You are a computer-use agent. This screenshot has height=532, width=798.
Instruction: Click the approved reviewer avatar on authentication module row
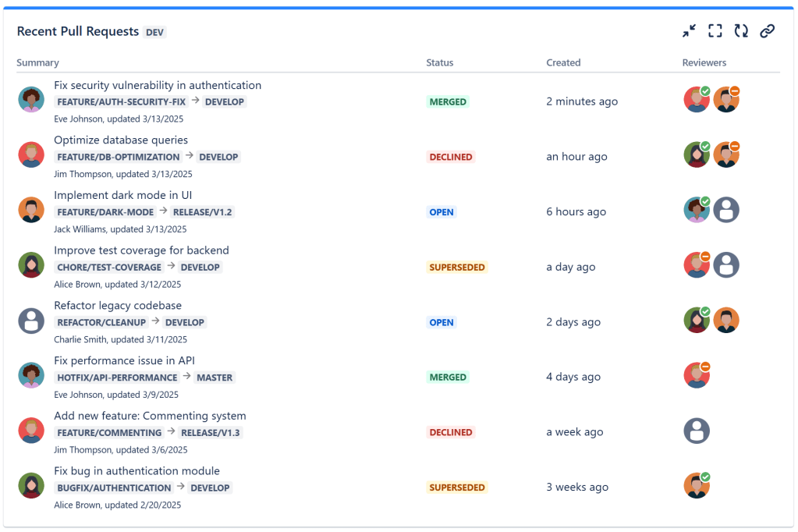pyautogui.click(x=697, y=485)
